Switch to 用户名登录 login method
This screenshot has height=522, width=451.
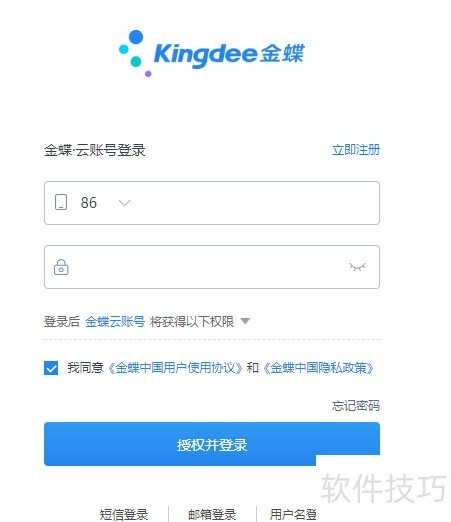coord(293,514)
